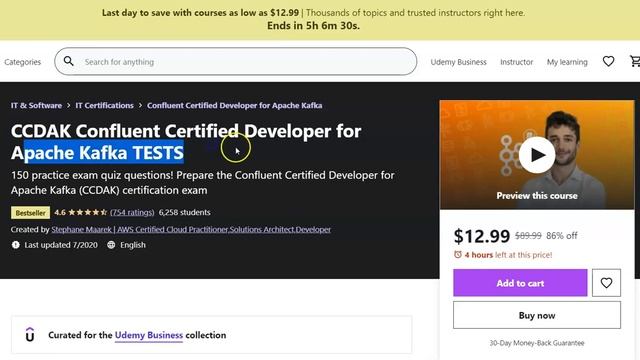Viewport: 640px width, 360px height.
Task: Click the 30-Day Money-Back Guarantee text
Action: point(537,343)
